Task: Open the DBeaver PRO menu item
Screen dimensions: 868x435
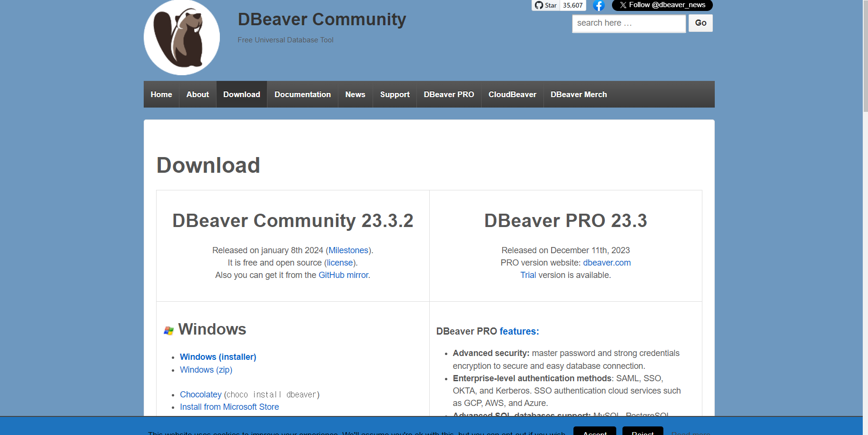Action: [449, 94]
